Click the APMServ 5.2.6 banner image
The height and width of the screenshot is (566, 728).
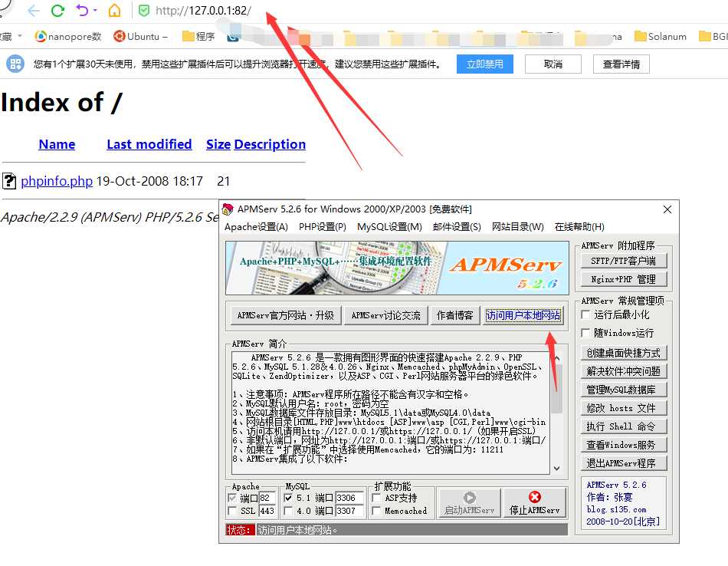[x=397, y=268]
